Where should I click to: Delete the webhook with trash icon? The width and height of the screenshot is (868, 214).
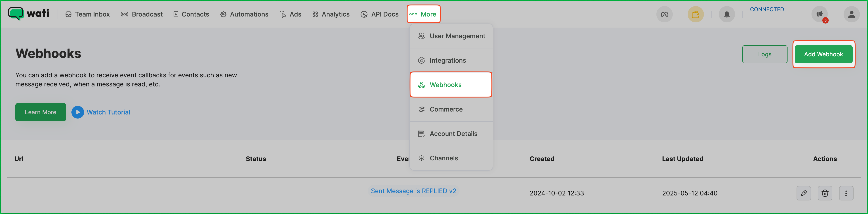tap(825, 193)
